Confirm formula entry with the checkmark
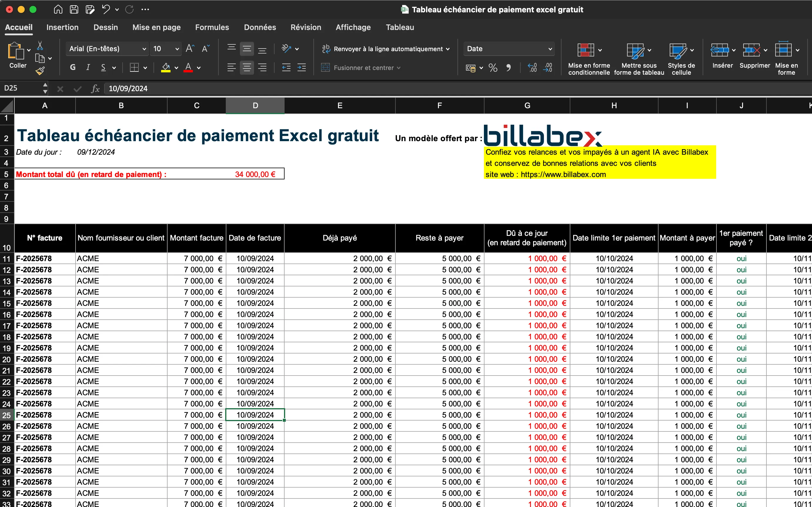Screen dimensions: 812x507 click(x=77, y=89)
